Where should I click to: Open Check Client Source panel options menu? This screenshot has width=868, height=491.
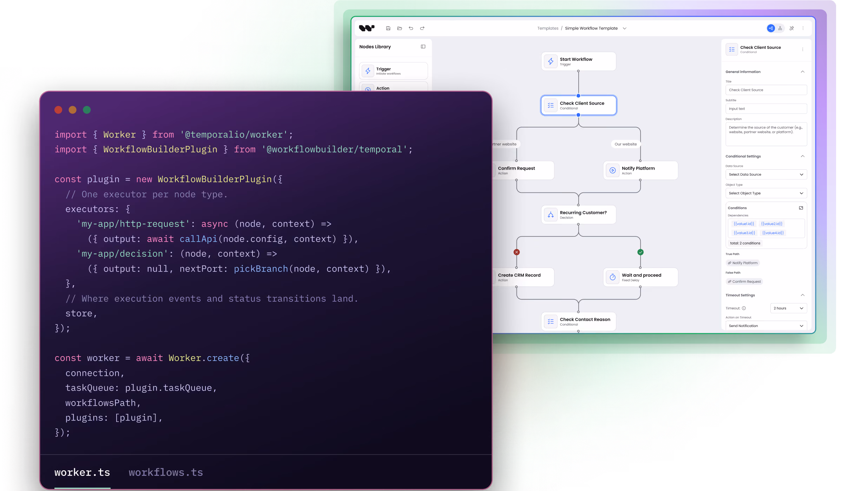click(803, 50)
